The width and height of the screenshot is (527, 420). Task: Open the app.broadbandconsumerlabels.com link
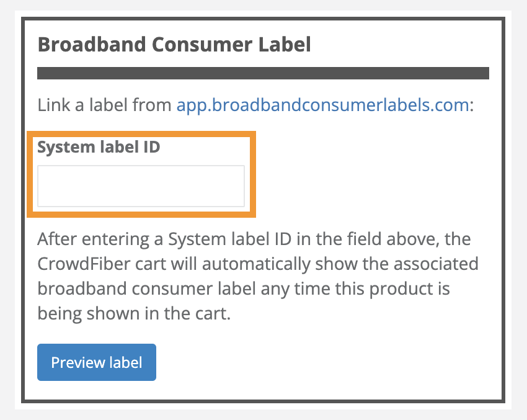(x=320, y=105)
